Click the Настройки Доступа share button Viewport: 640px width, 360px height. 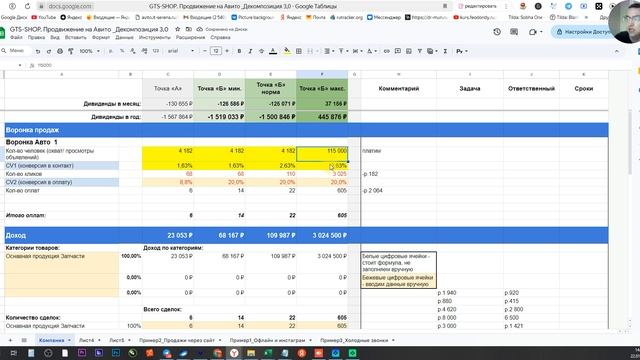pos(584,32)
